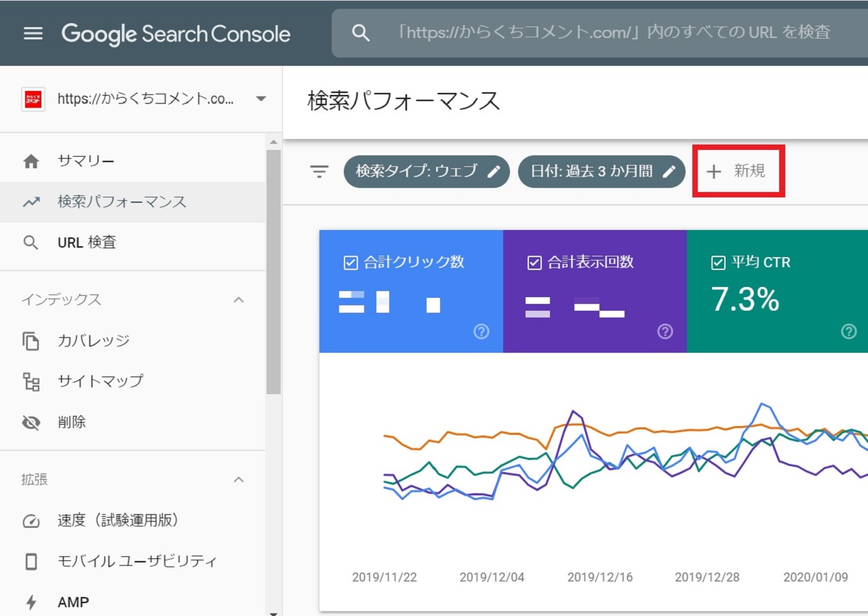Open the site property dropdown
The image size is (868, 616).
pos(260,99)
